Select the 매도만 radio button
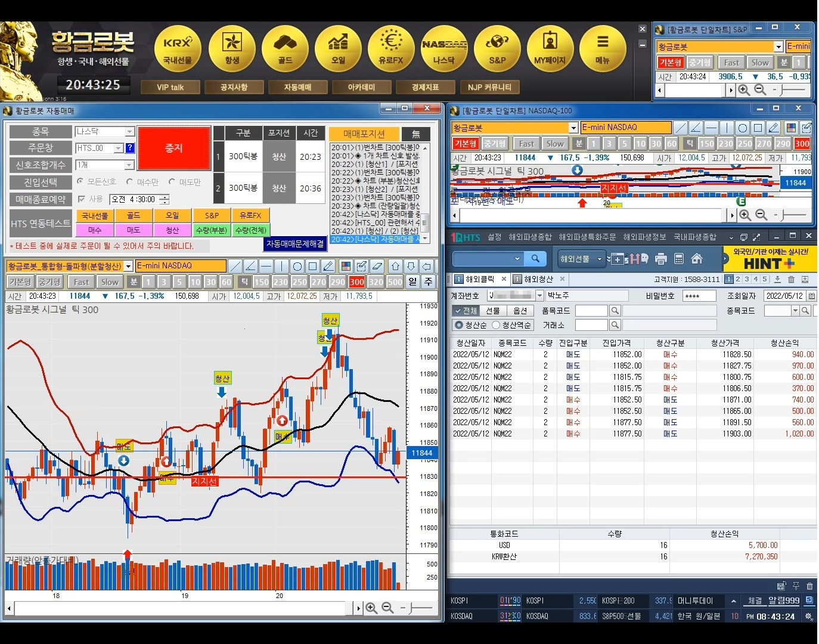The height and width of the screenshot is (644, 819). [x=172, y=181]
